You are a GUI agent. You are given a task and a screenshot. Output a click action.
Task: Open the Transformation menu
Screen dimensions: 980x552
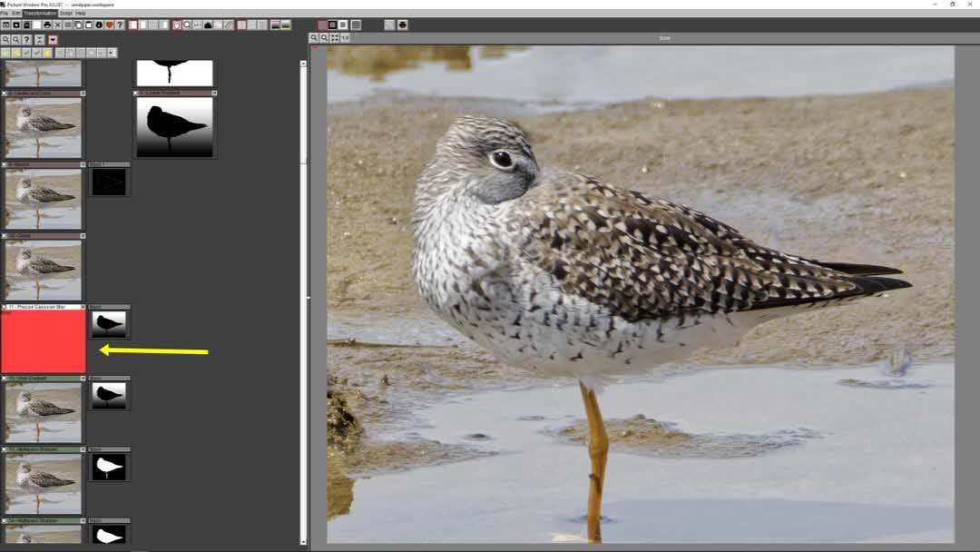coord(40,14)
